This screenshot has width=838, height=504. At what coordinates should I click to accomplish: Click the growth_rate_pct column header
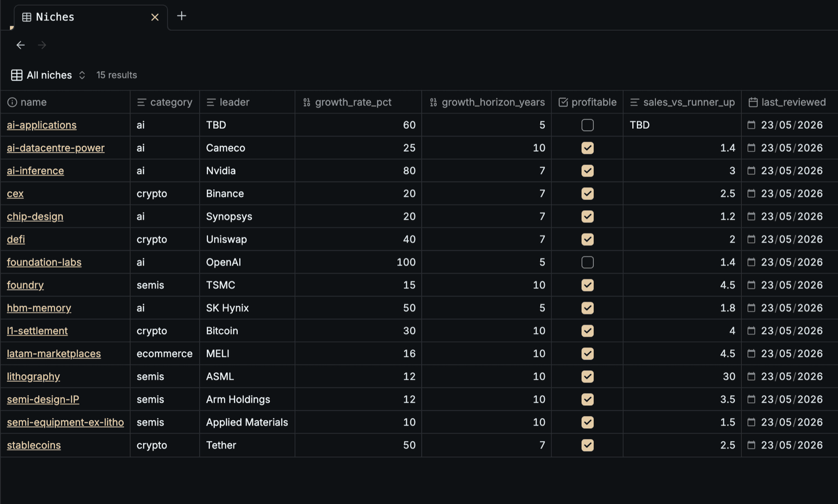358,102
